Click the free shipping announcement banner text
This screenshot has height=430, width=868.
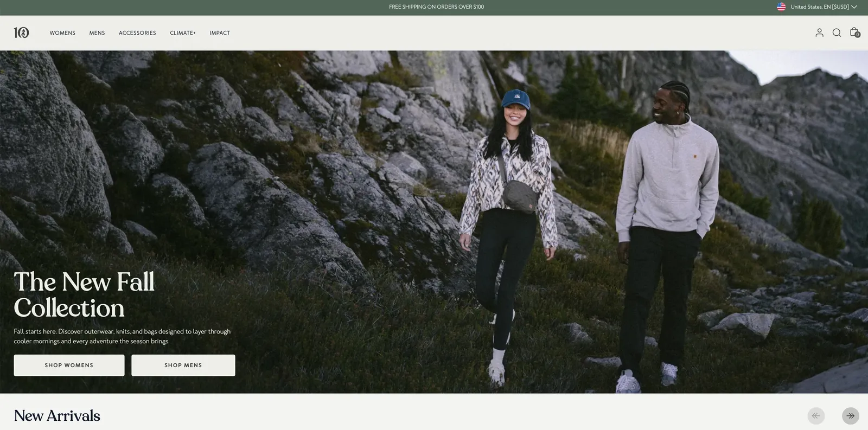436,7
